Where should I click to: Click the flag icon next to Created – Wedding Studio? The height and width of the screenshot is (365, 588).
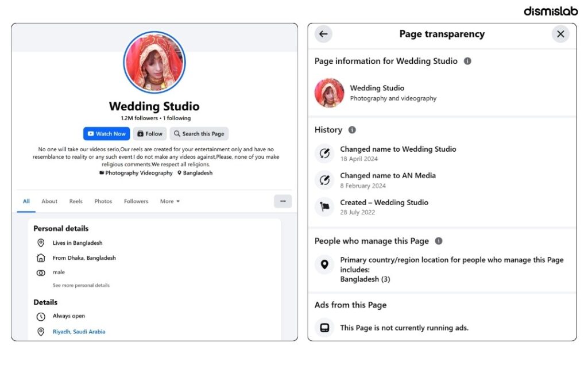324,206
